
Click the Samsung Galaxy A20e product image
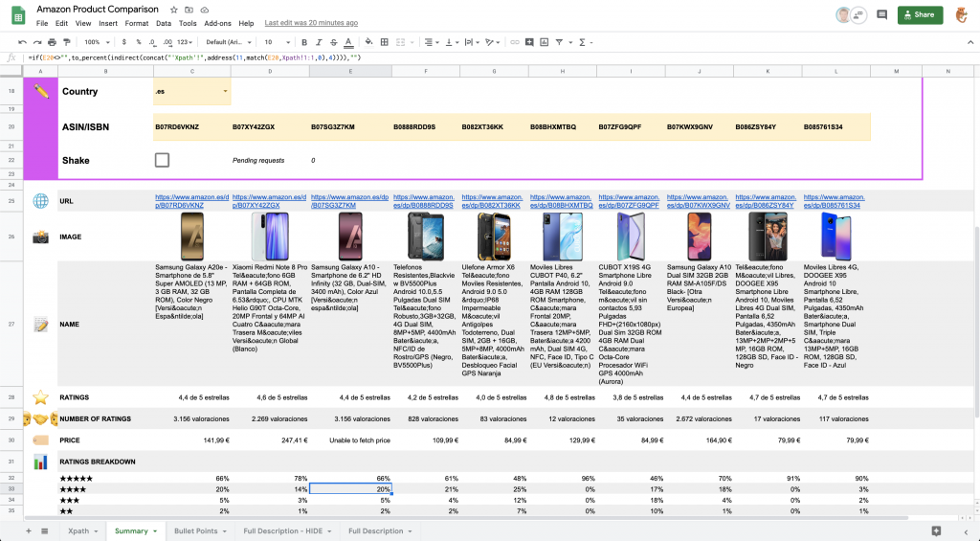click(x=192, y=237)
